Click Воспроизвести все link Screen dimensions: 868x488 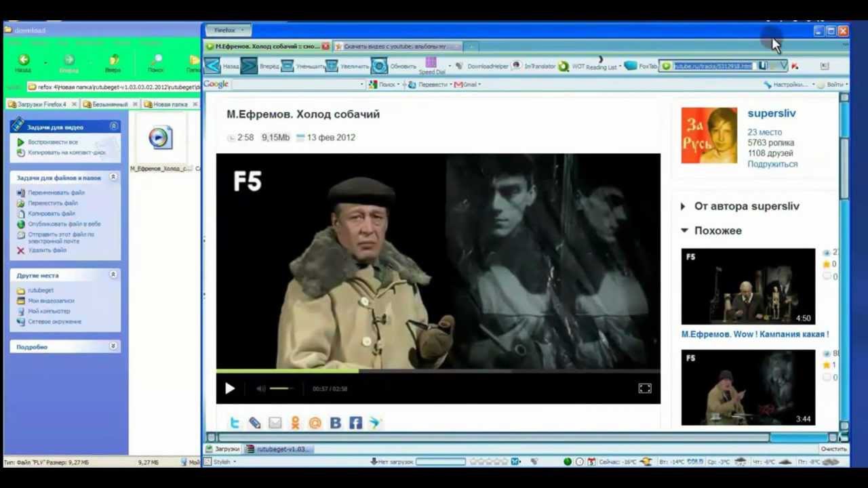click(53, 142)
